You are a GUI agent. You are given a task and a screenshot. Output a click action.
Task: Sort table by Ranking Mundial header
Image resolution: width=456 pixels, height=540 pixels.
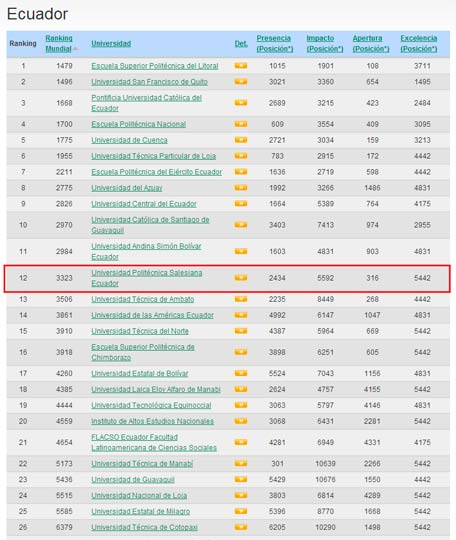[x=59, y=43]
